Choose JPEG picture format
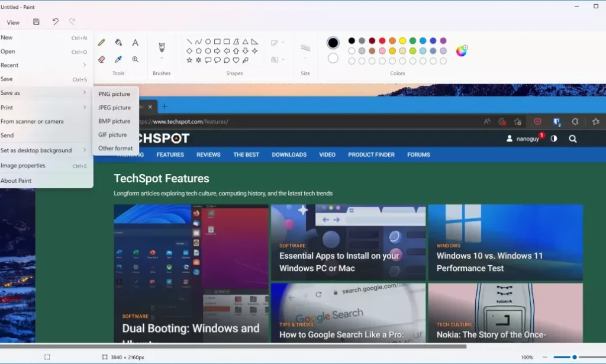 (115, 107)
